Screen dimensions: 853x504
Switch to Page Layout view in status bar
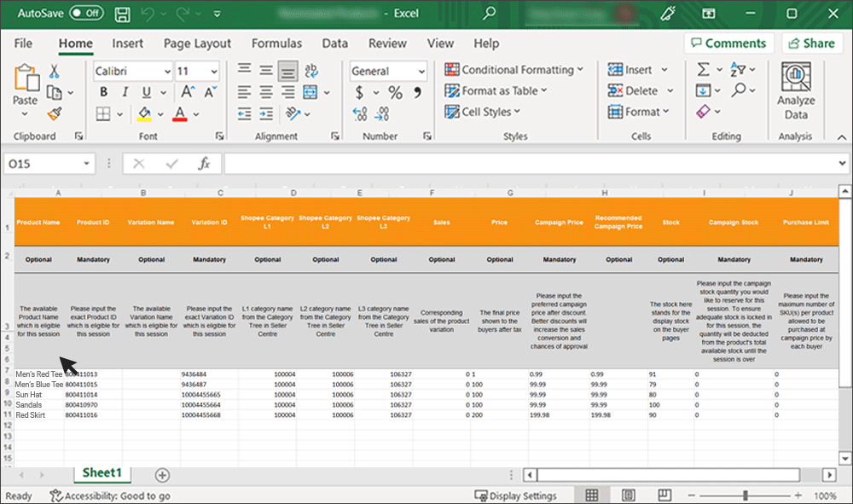(628, 495)
